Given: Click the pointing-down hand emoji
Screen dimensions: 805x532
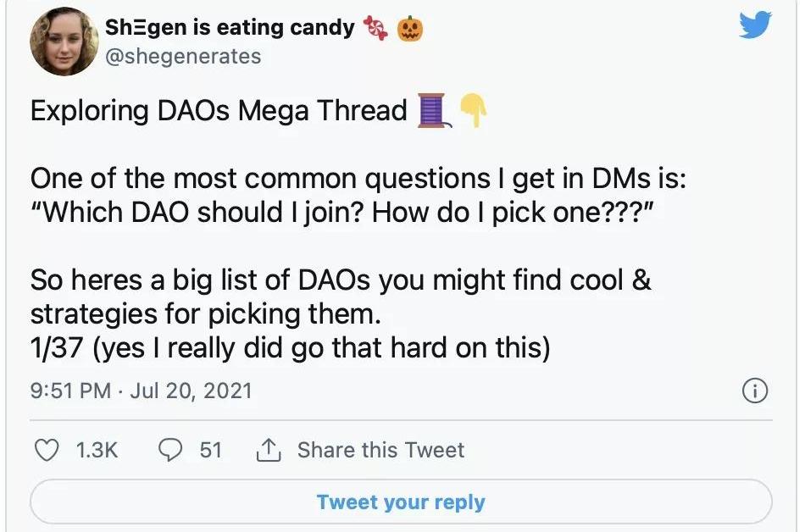Looking at the screenshot, I should [473, 111].
